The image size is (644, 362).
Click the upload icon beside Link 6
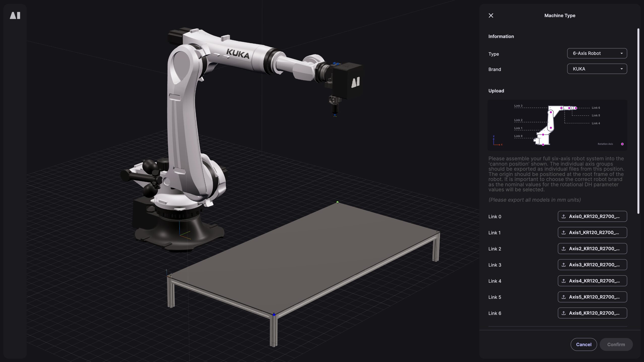(x=564, y=313)
